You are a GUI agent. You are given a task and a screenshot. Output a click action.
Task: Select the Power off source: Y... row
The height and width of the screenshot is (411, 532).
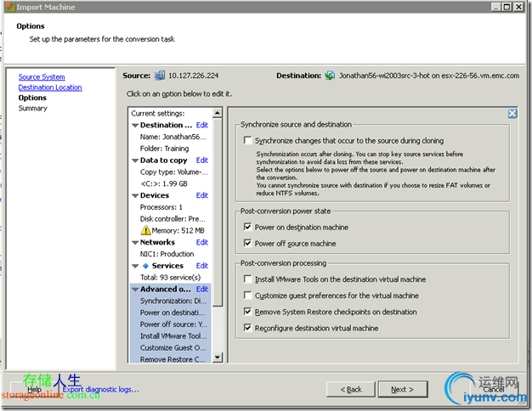point(173,324)
